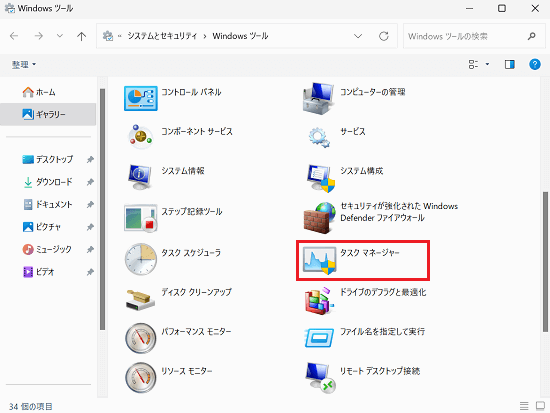Expand the address bar history dropdown

click(x=358, y=36)
